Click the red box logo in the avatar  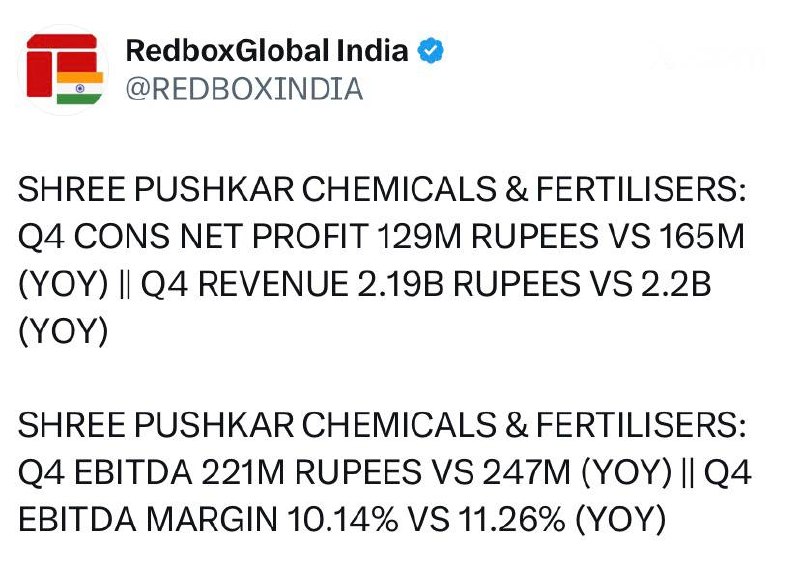62,65
